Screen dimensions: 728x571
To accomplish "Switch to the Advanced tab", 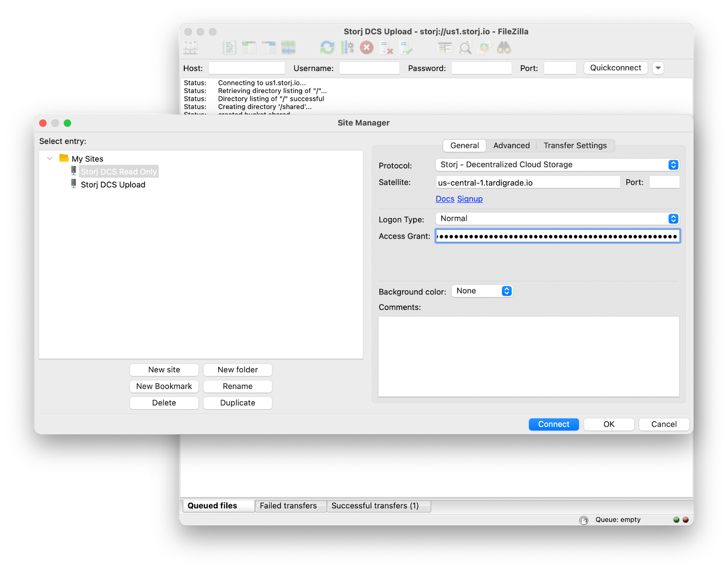I will [511, 146].
